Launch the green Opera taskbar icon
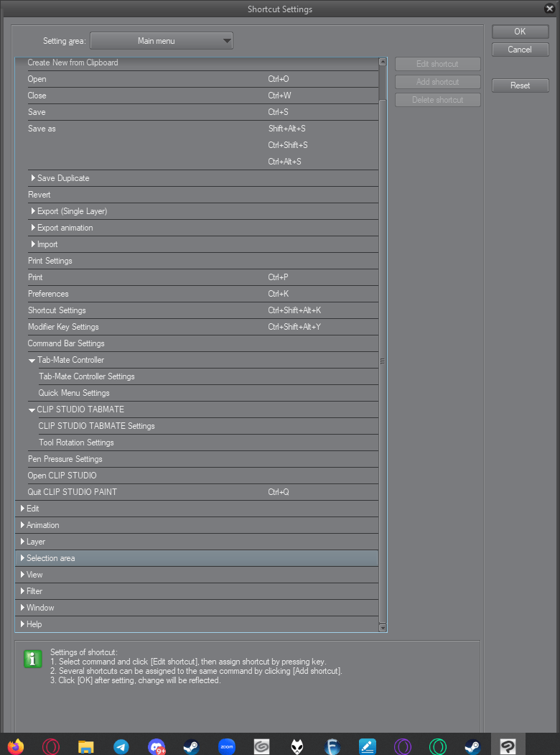Viewport: 560px width, 755px height. click(x=438, y=746)
